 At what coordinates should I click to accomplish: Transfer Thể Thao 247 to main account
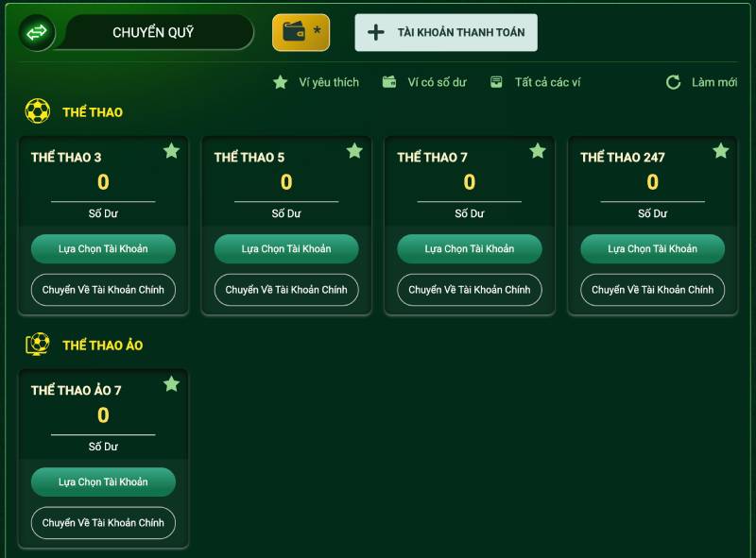[x=652, y=290]
